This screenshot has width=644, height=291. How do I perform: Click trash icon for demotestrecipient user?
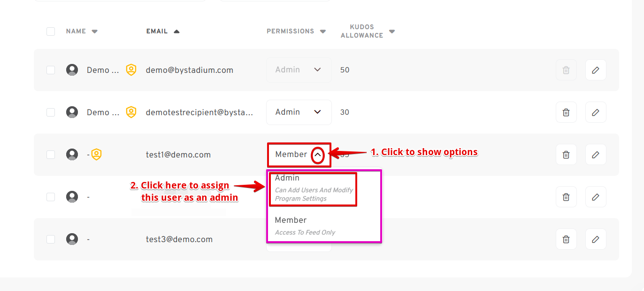coord(566,112)
